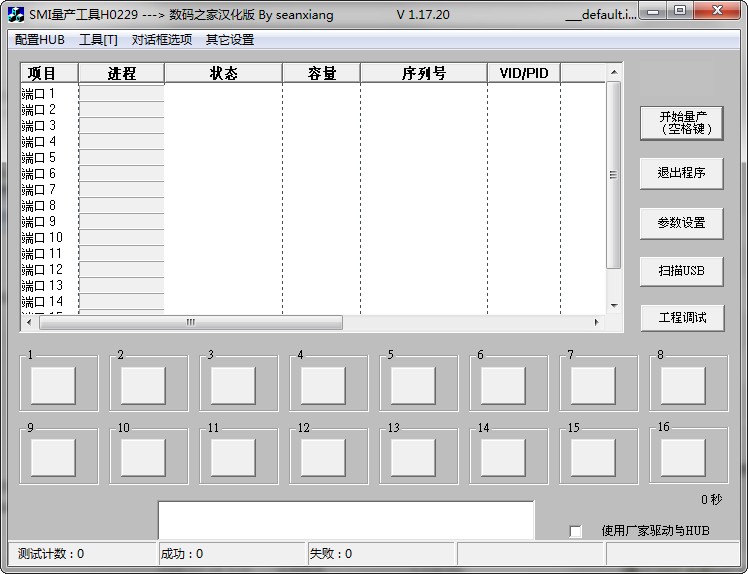Minimize the SMI tool window
748x574 pixels.
[x=653, y=11]
